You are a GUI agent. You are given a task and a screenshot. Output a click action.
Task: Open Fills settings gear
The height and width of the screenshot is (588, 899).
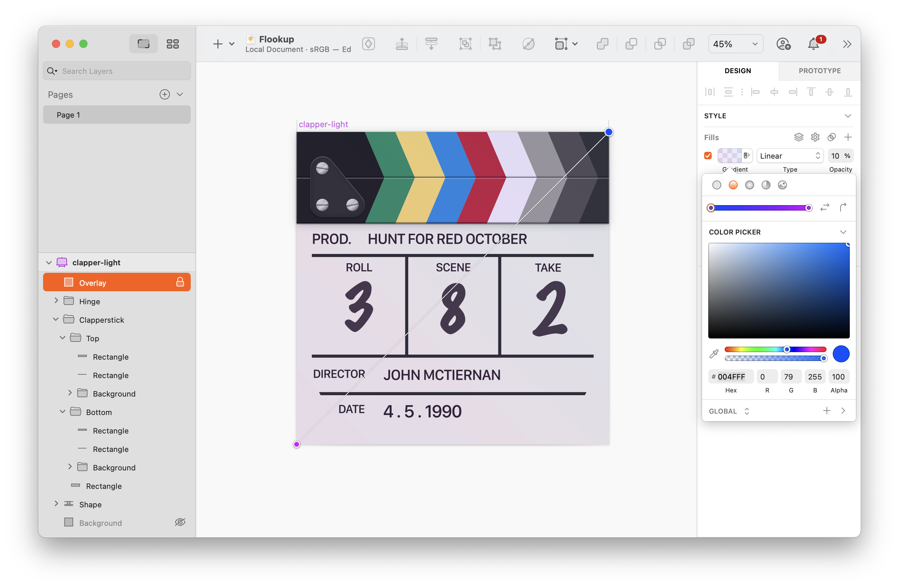point(815,137)
